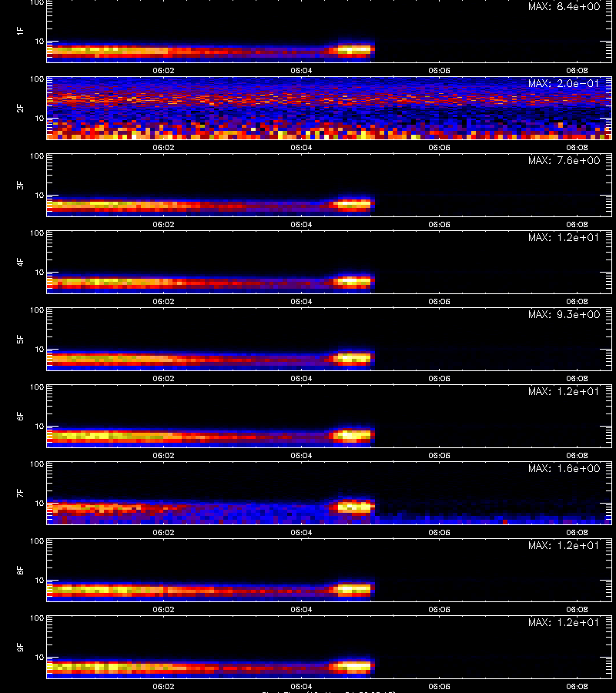
Task: Click the 06:02 time label under panel 9F
Action: click(x=163, y=686)
